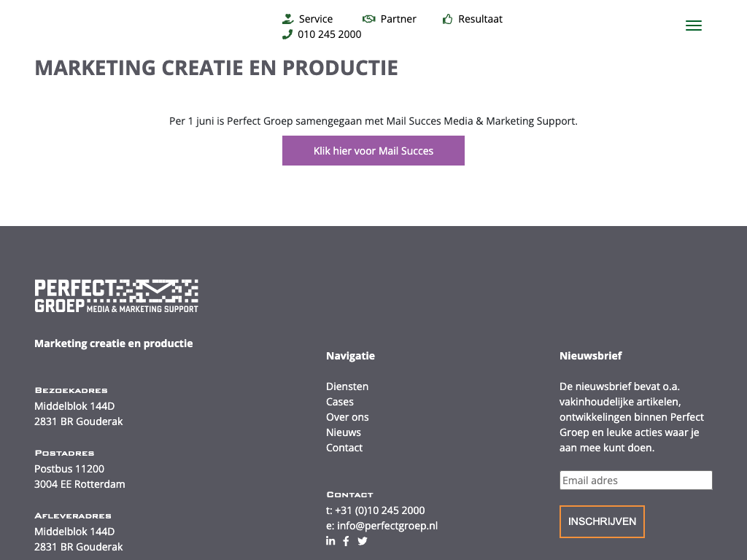Click the Inschrijven button

602,521
